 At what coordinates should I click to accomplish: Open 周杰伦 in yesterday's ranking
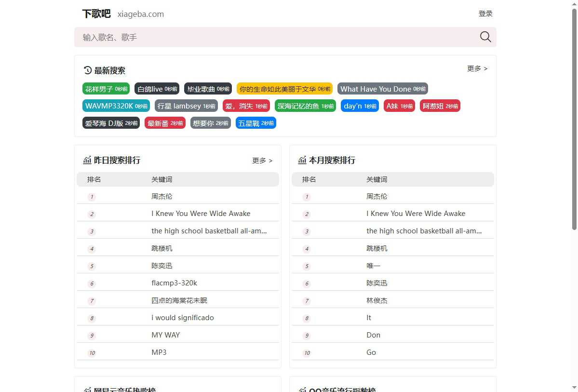coord(162,196)
